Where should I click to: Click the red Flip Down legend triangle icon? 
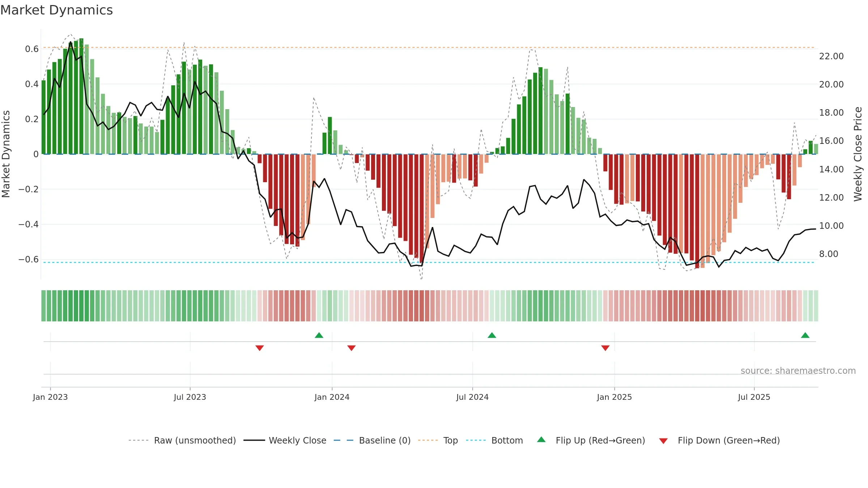[x=663, y=441]
